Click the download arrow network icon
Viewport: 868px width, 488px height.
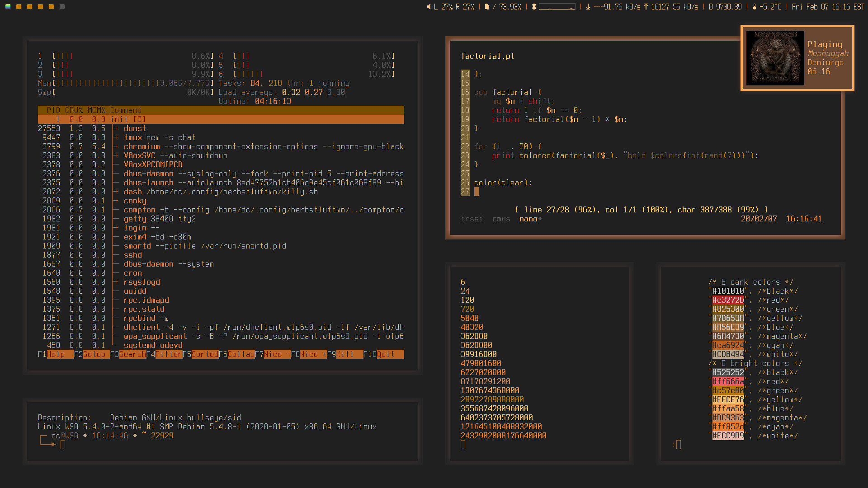[588, 7]
